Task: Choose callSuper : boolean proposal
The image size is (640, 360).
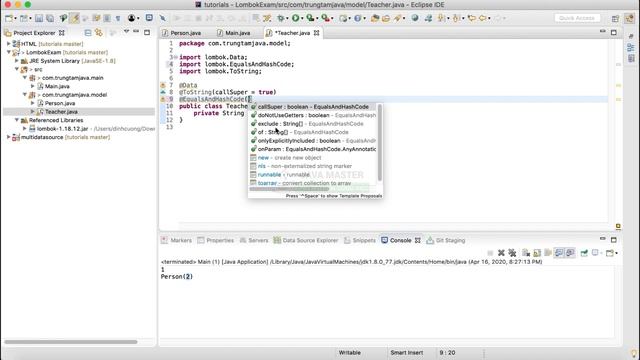Action: (313, 107)
